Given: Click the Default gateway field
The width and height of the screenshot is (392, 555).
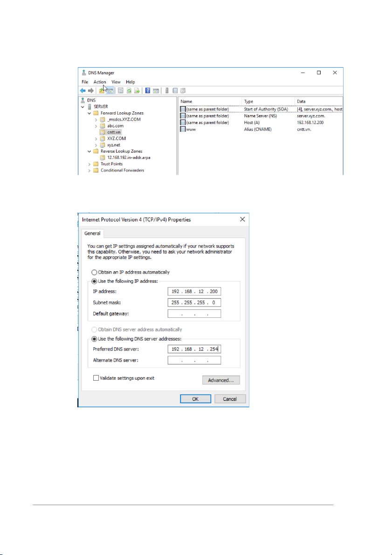Looking at the screenshot, I should click(x=194, y=314).
